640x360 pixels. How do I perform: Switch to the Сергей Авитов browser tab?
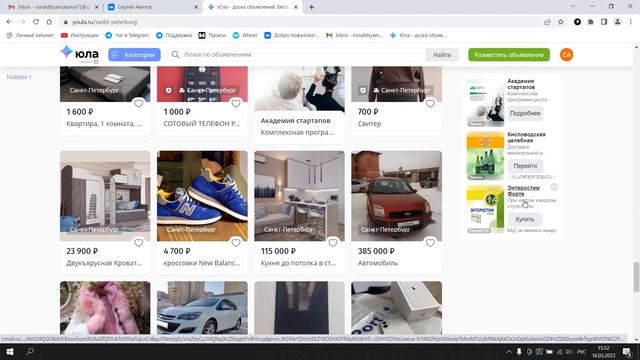[x=151, y=7]
